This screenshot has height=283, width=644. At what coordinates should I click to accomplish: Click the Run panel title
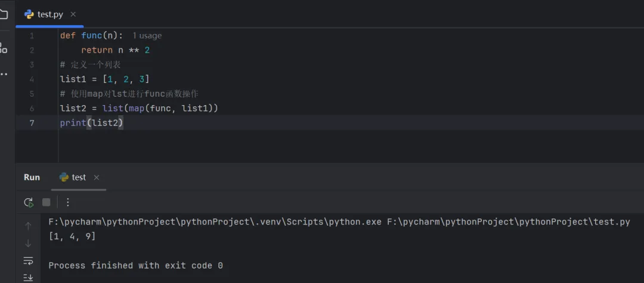32,177
